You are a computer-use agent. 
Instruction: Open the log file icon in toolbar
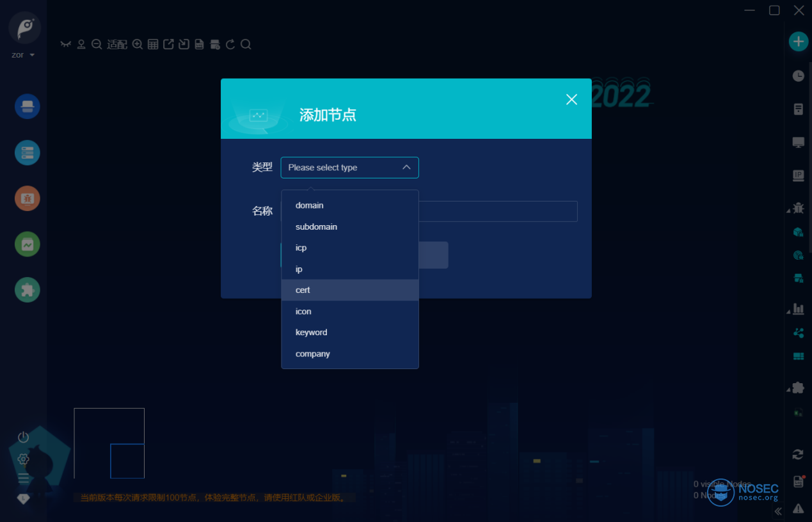pos(199,44)
